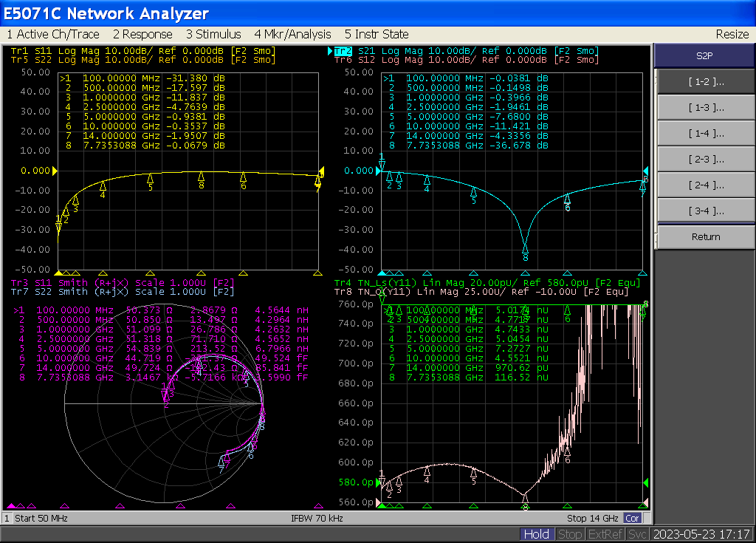Activate trace Tr6 S12 Log Mag label
The image size is (756, 543).
pyautogui.click(x=467, y=60)
